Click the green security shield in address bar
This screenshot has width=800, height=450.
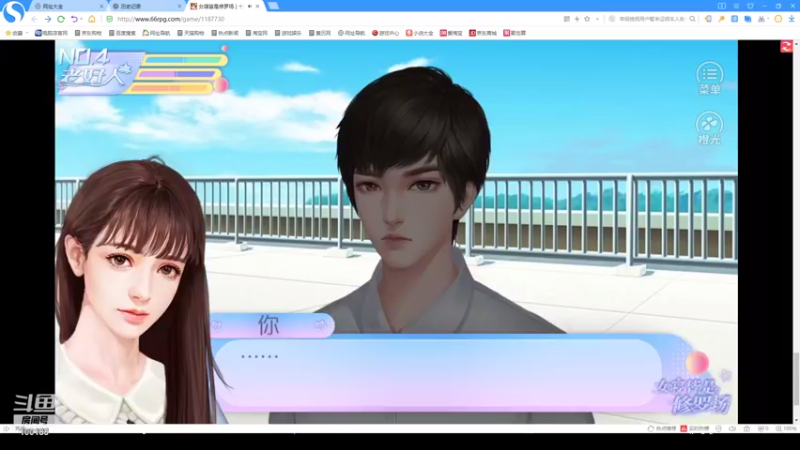[109, 19]
